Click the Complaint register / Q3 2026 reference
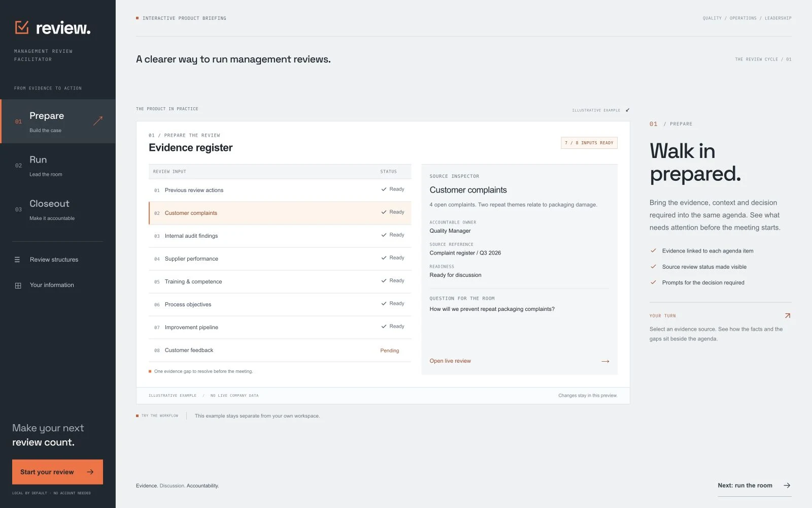 point(465,253)
